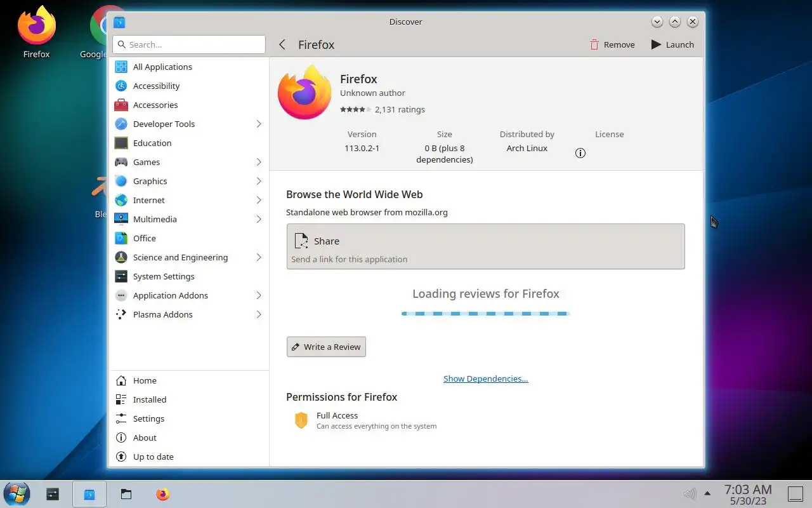Click the Launch button
The width and height of the screenshot is (812, 508).
672,44
